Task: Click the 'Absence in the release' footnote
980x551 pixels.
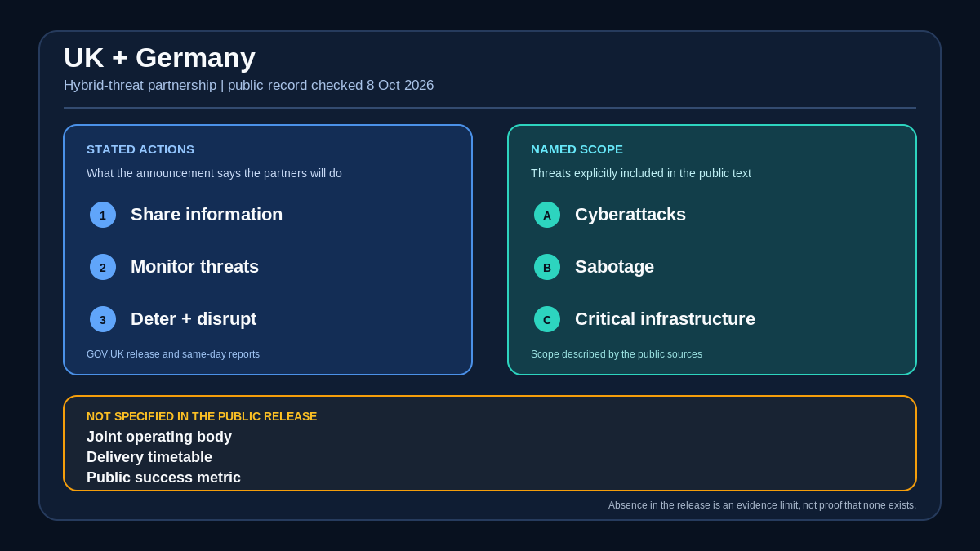Action: click(762, 505)
